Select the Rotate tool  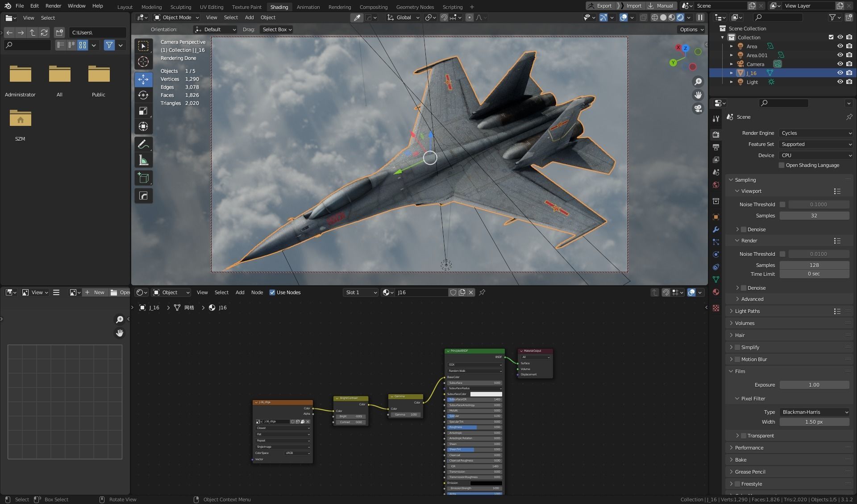tap(143, 95)
